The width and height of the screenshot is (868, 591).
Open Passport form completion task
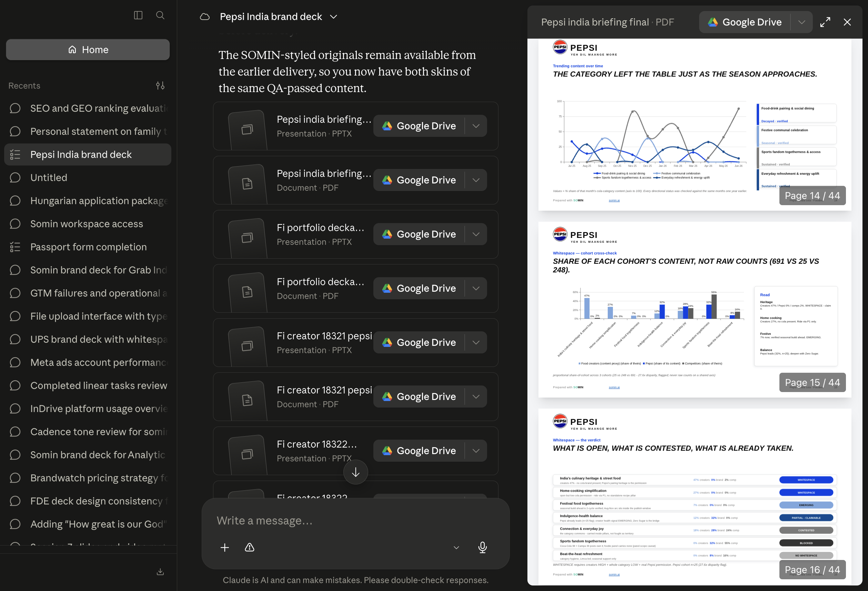click(x=88, y=247)
